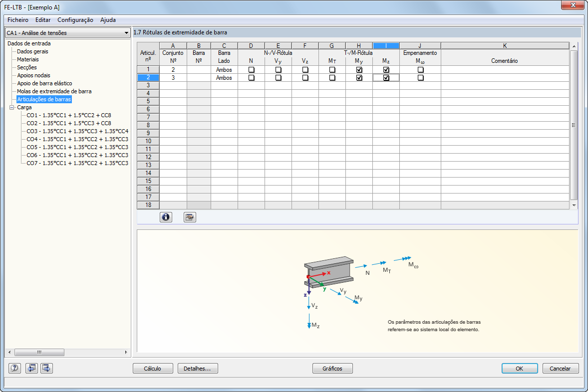Select Apoios nodais in the tree
Image resolution: width=588 pixels, height=392 pixels.
pos(33,75)
